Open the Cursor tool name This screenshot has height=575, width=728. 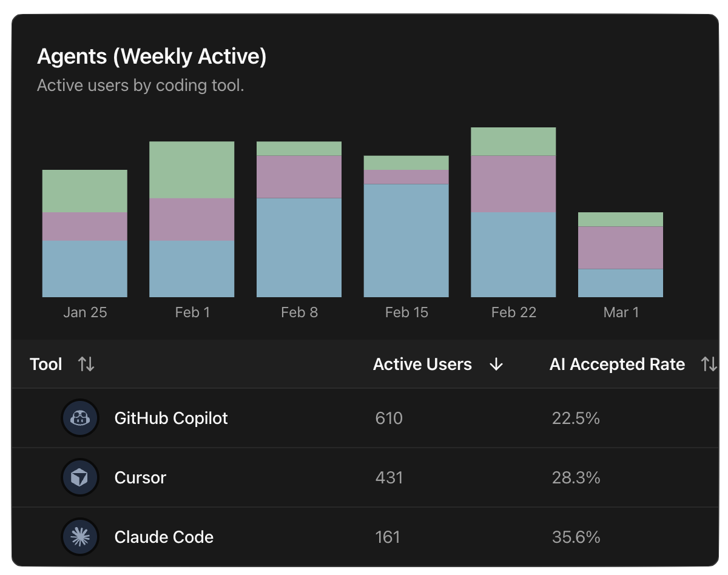(x=140, y=478)
